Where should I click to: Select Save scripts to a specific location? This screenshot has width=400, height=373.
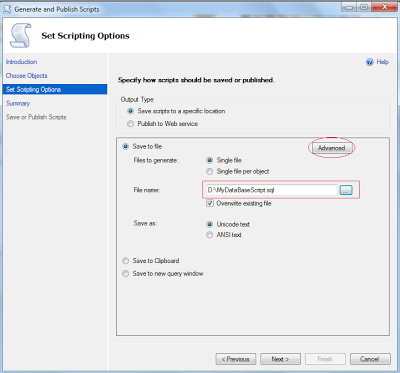[131, 111]
